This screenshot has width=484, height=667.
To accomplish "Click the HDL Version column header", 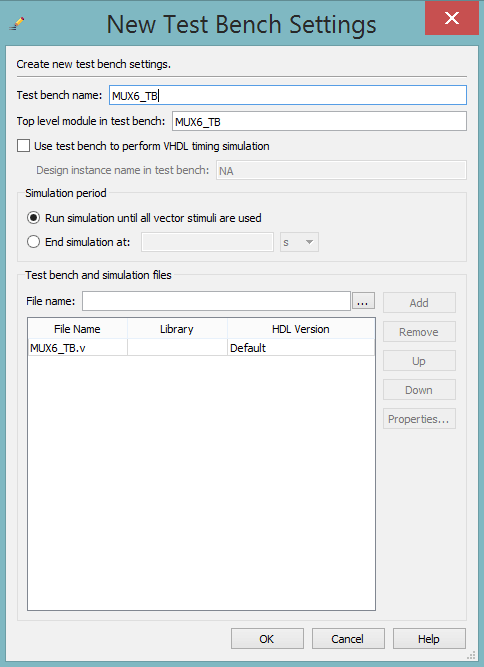I will (301, 329).
